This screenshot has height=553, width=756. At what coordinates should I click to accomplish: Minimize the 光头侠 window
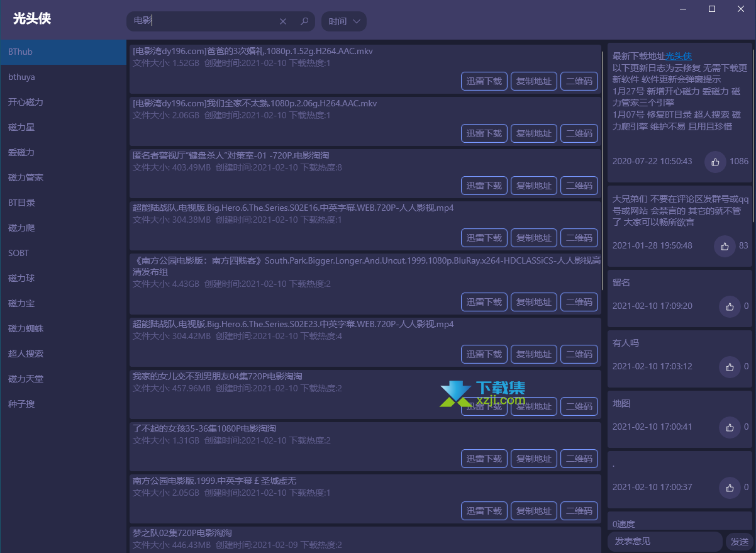click(684, 9)
